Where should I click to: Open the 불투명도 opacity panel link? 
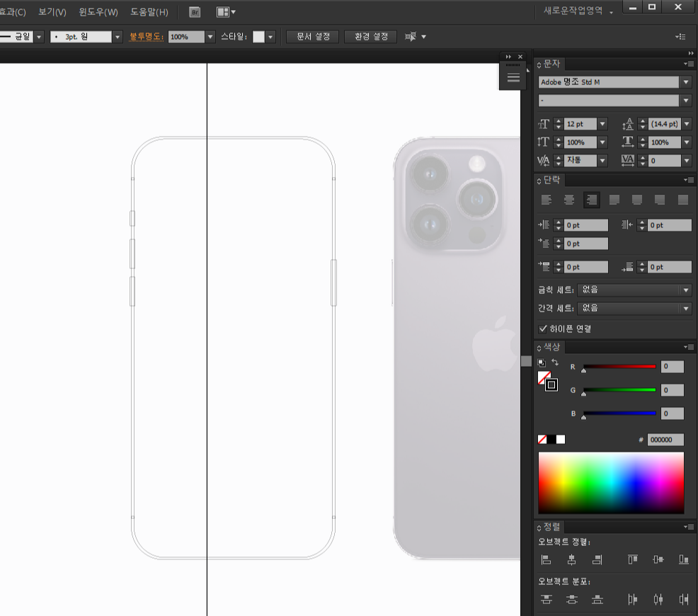[x=147, y=37]
